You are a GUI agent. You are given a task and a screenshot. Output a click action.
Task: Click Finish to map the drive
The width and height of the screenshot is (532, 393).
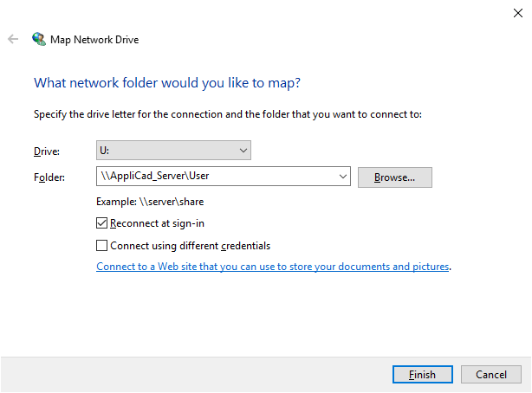click(x=423, y=374)
